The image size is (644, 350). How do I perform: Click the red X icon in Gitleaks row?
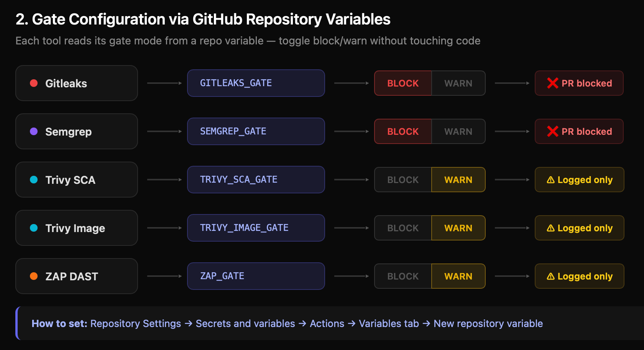(552, 83)
